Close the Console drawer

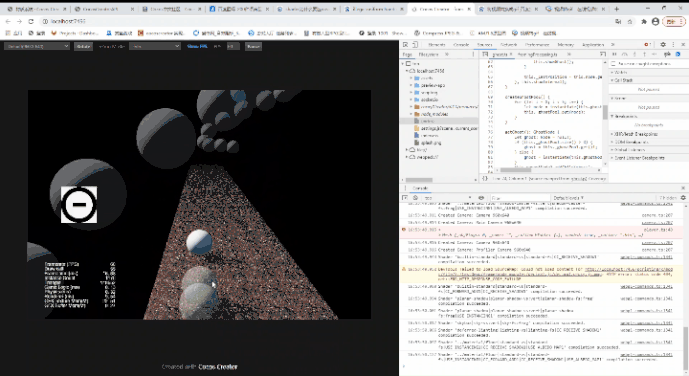pos(683,188)
